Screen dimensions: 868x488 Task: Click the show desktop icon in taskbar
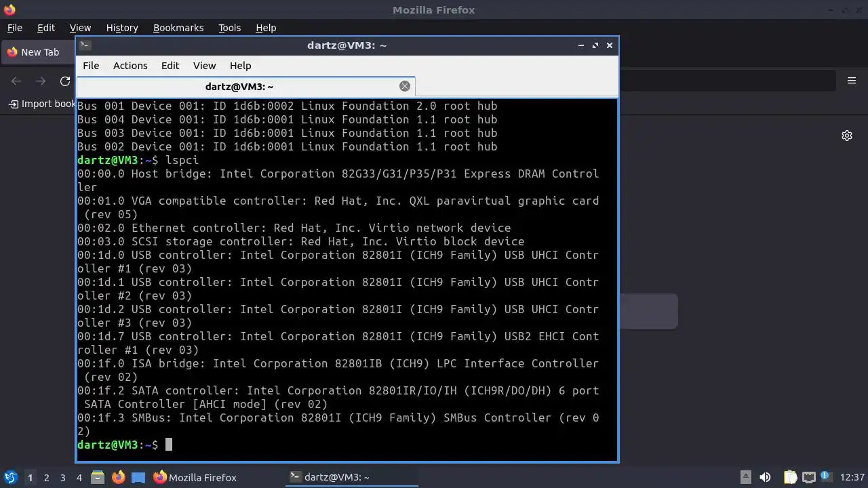pyautogui.click(x=138, y=477)
